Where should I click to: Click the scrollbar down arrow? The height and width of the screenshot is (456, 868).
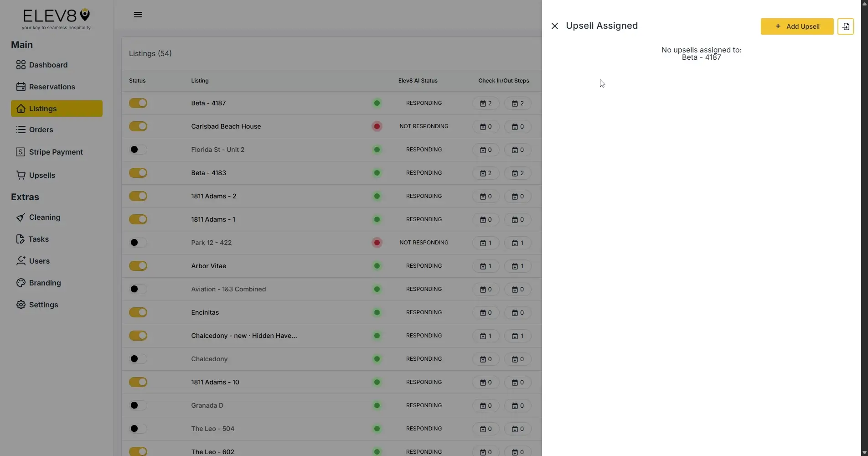click(x=864, y=451)
